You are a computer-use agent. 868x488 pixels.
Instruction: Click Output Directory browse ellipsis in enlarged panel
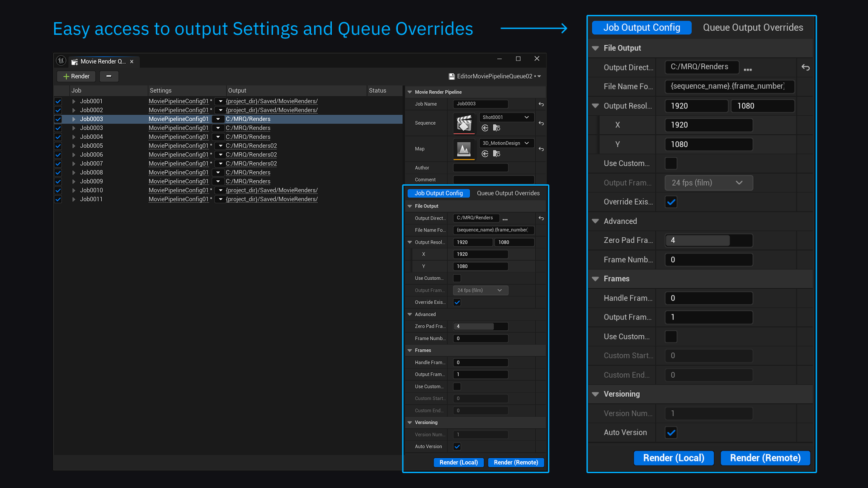click(x=748, y=69)
